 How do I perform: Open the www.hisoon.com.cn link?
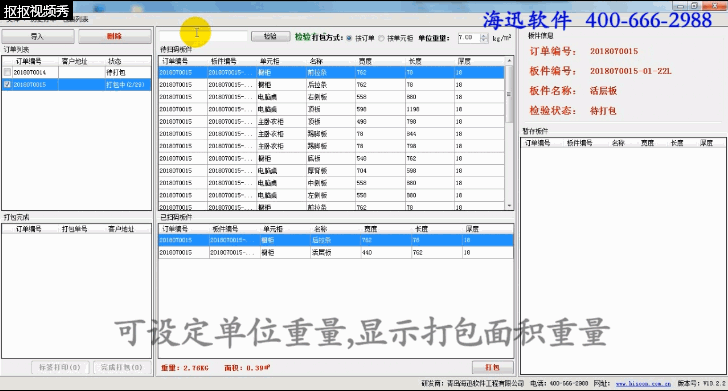coord(643,384)
